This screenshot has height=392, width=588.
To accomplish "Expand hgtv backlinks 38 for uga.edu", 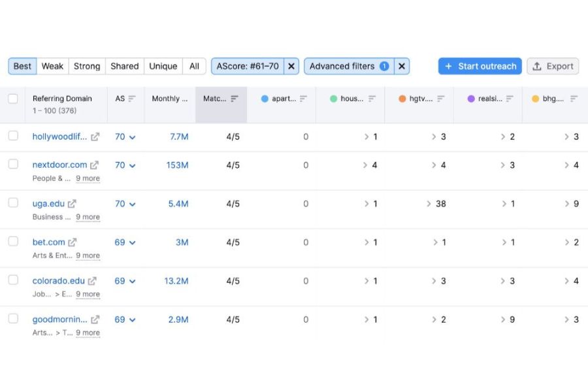I will click(436, 204).
